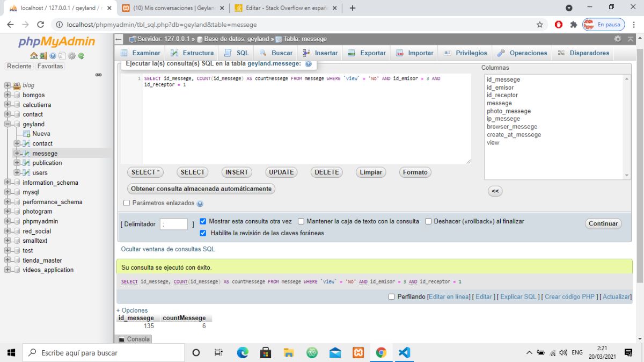This screenshot has height=362, width=644.
Task: Switch to the Examinar tab
Action: pyautogui.click(x=141, y=53)
